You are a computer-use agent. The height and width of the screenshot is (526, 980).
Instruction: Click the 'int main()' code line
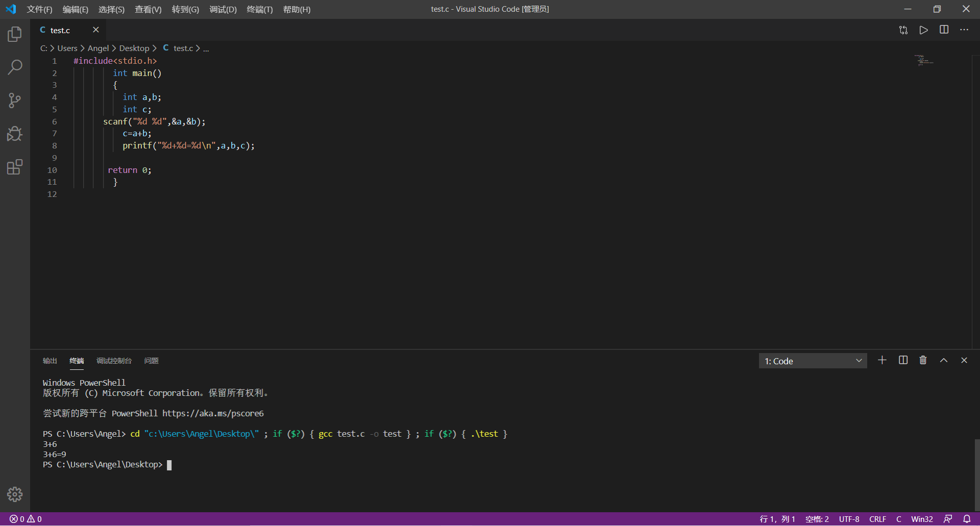coord(137,73)
